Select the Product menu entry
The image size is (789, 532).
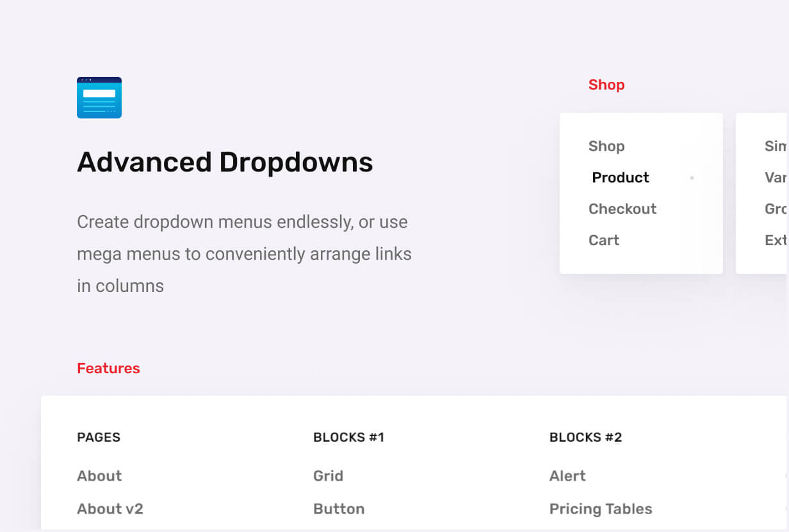tap(621, 177)
